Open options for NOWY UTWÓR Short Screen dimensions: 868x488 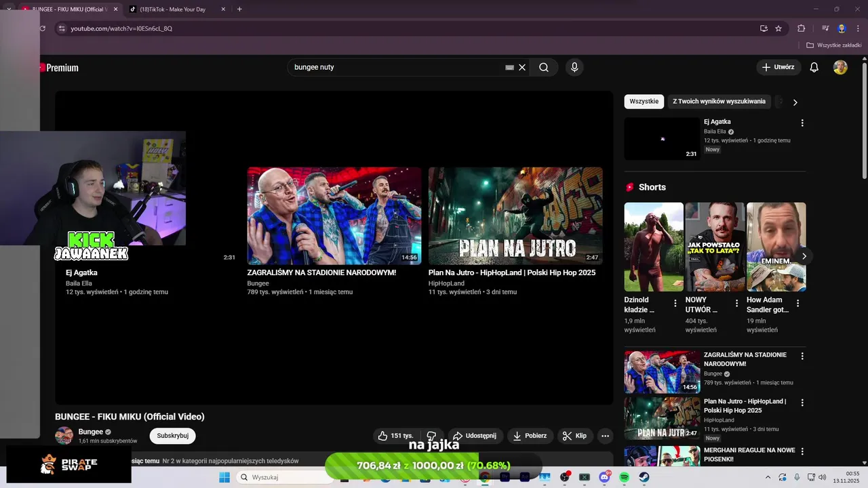(736, 304)
